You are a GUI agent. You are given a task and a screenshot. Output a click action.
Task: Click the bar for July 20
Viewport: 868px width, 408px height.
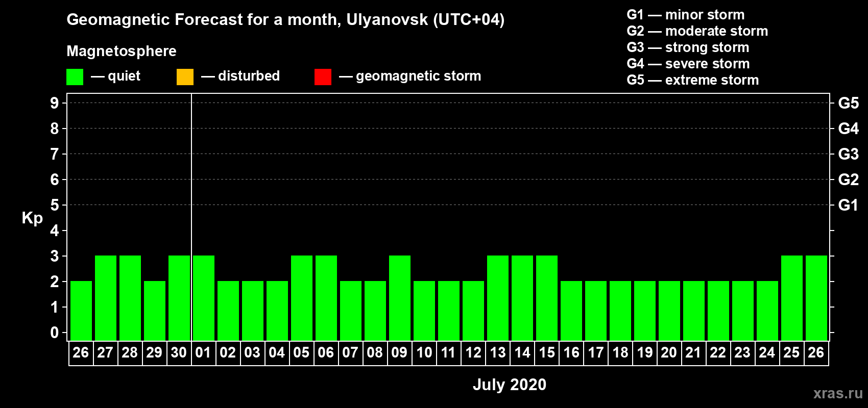click(669, 311)
